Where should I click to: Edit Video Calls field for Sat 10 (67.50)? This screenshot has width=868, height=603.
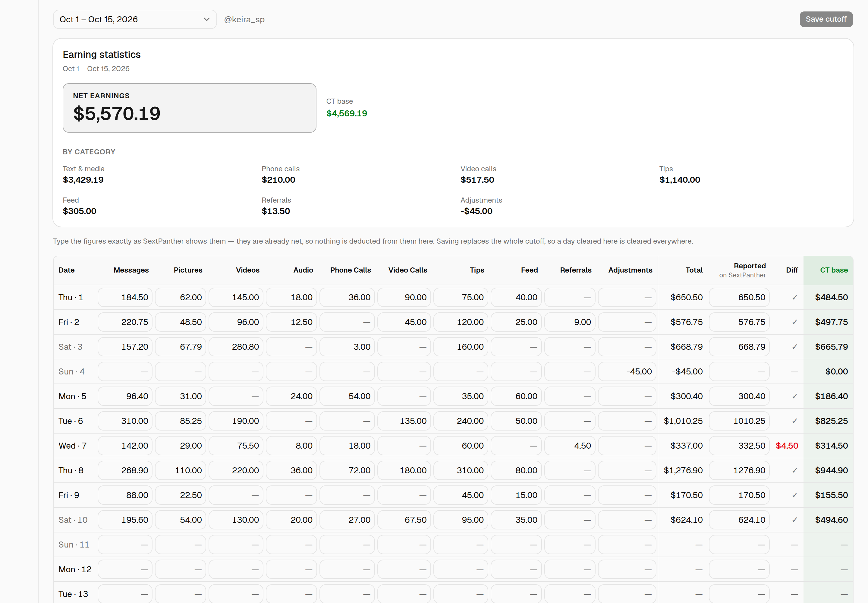[404, 520]
